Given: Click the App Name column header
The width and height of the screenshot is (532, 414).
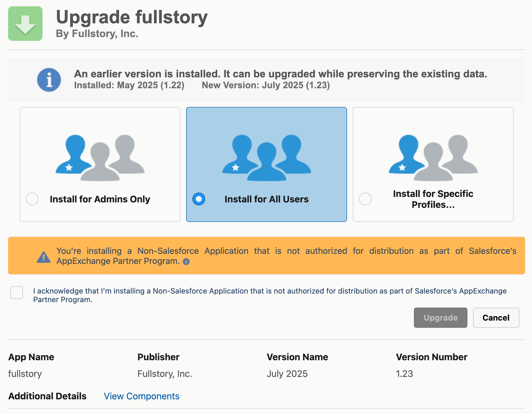Looking at the screenshot, I should click(x=31, y=357).
